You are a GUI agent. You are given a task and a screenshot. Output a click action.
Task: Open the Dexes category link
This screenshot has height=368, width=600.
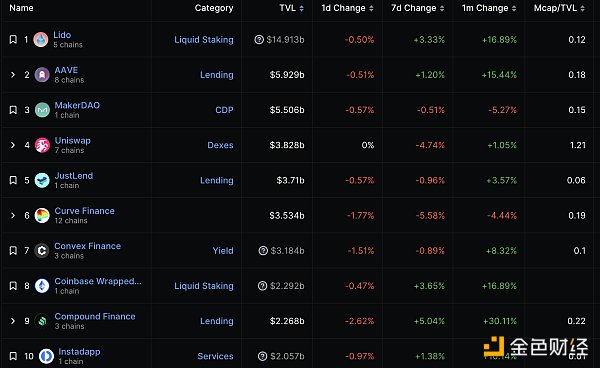pyautogui.click(x=220, y=145)
